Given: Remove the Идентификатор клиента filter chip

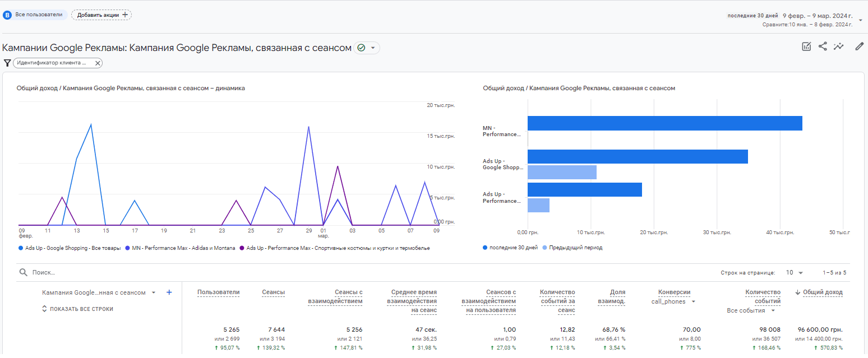Looking at the screenshot, I should pos(98,63).
